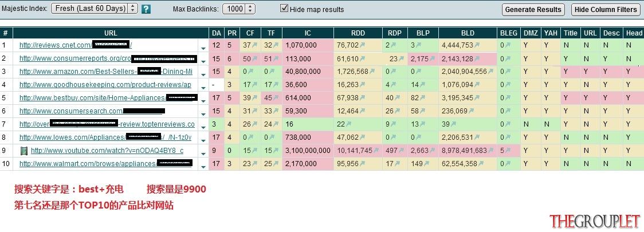Click Hide Column Filters button
The image size is (644, 232).
606,10
